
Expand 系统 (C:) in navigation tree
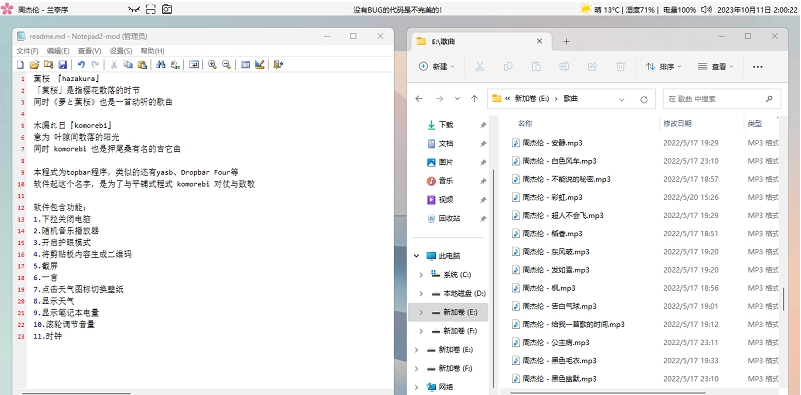click(x=421, y=274)
